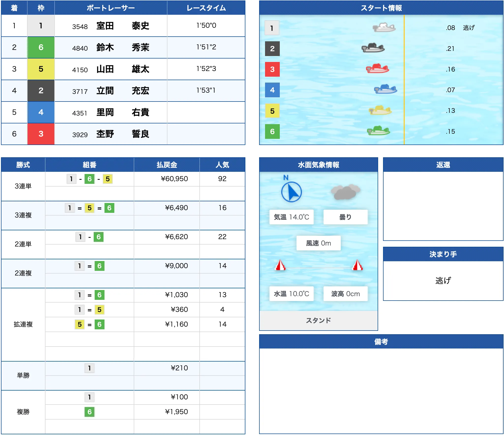This screenshot has width=504, height=436.
Task: Click race time 1'52"3
Action: 206,69
